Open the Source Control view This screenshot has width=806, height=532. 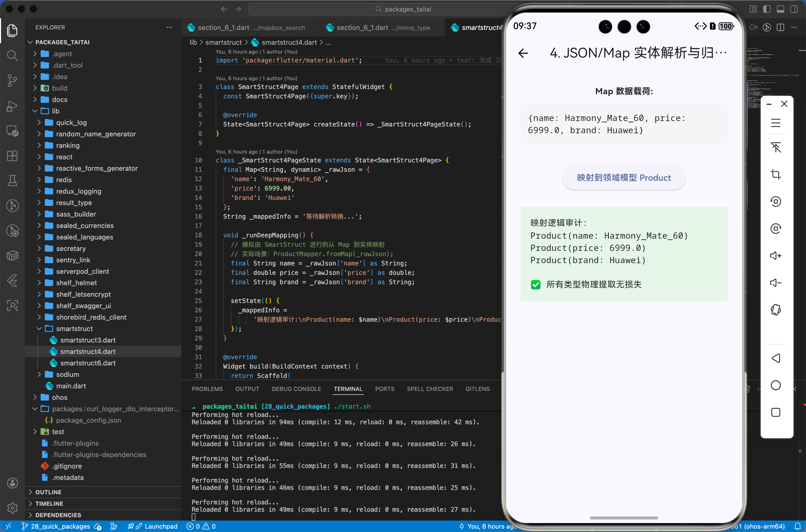[12, 80]
